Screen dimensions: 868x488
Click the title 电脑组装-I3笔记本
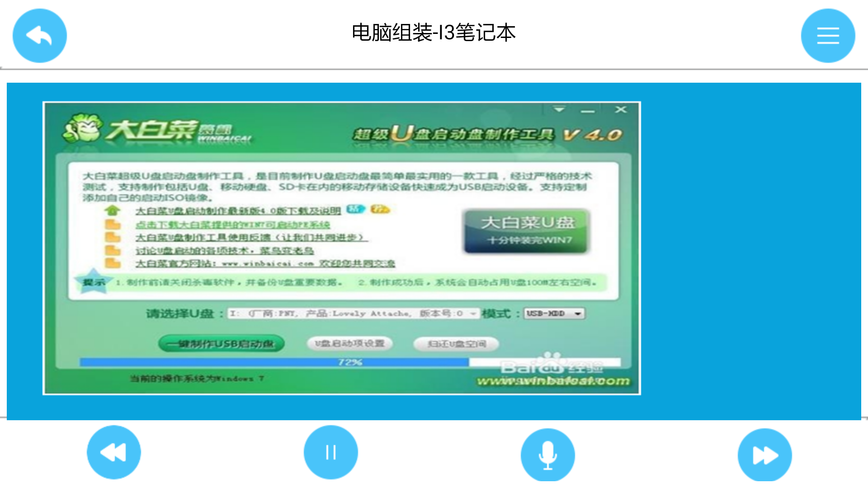pyautogui.click(x=434, y=33)
